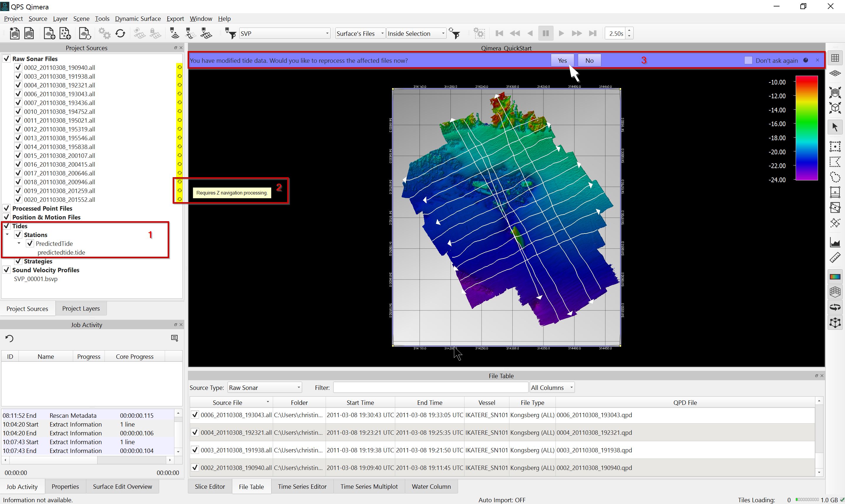Screen dimensions: 845x504
Task: Uncheck the PredictedTide station checkbox
Action: click(30, 243)
